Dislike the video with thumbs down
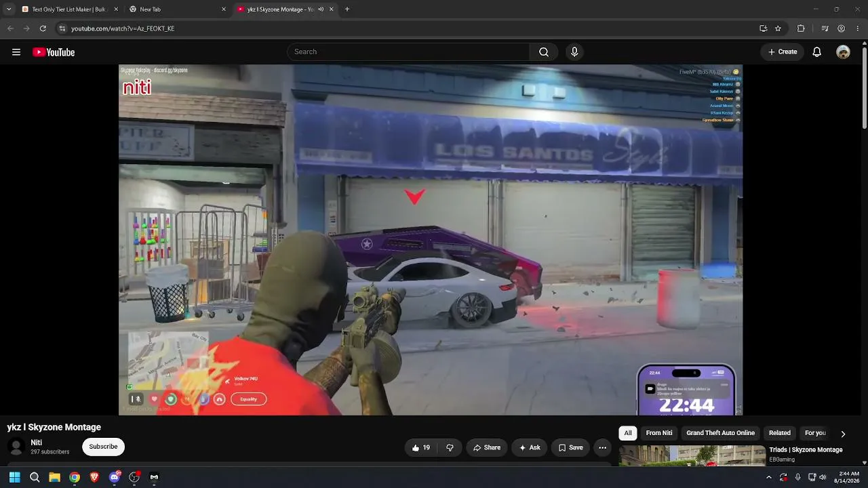868x488 pixels. [x=450, y=447]
